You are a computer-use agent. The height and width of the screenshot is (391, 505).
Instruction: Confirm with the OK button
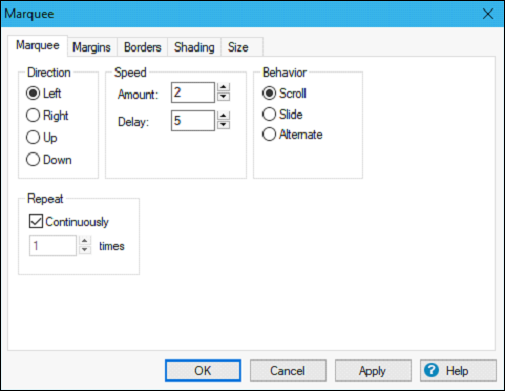click(x=203, y=371)
